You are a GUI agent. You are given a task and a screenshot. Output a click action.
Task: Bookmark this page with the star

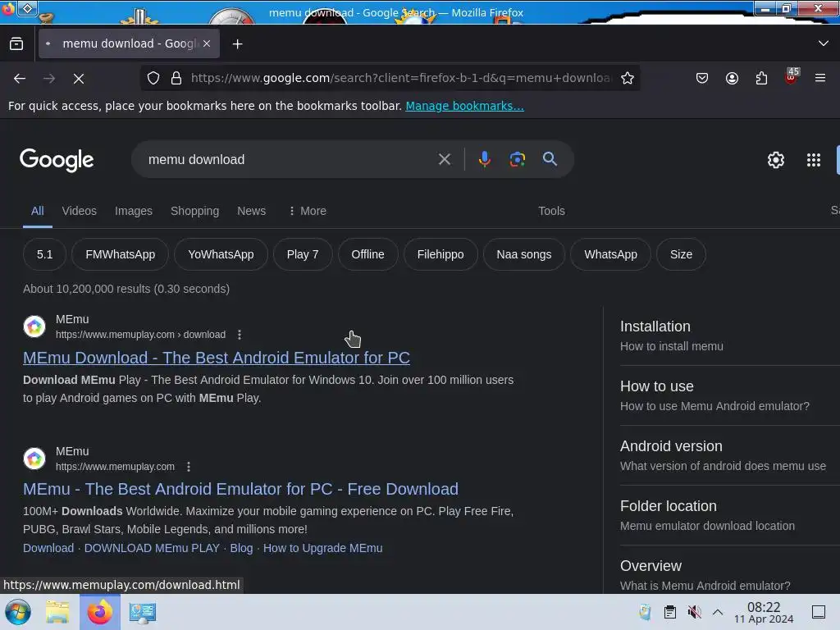[x=628, y=78]
